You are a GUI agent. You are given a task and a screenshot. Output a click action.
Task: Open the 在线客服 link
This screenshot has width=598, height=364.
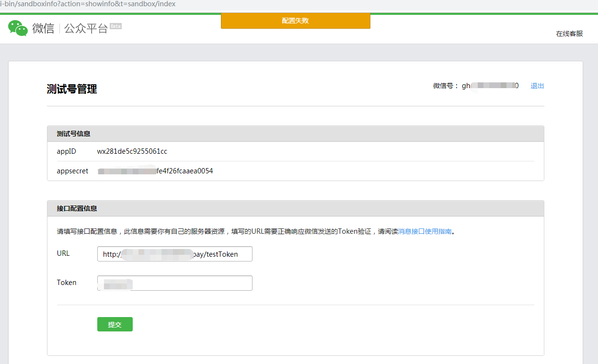pos(569,34)
